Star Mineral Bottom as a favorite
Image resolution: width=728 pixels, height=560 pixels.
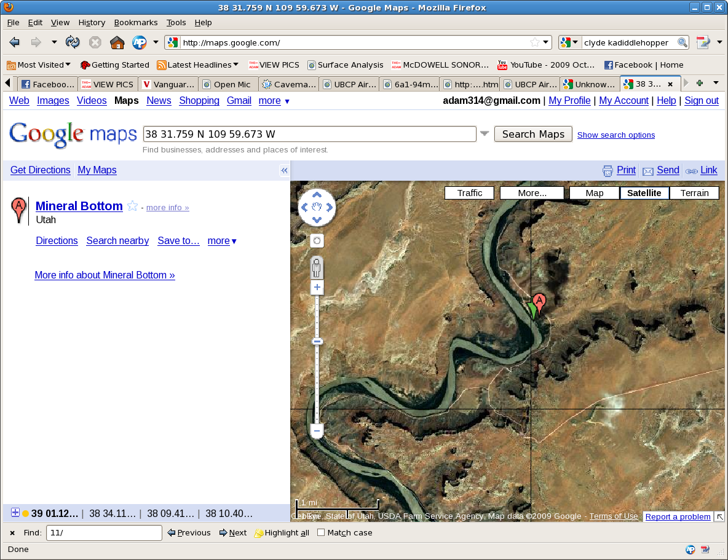(132, 207)
